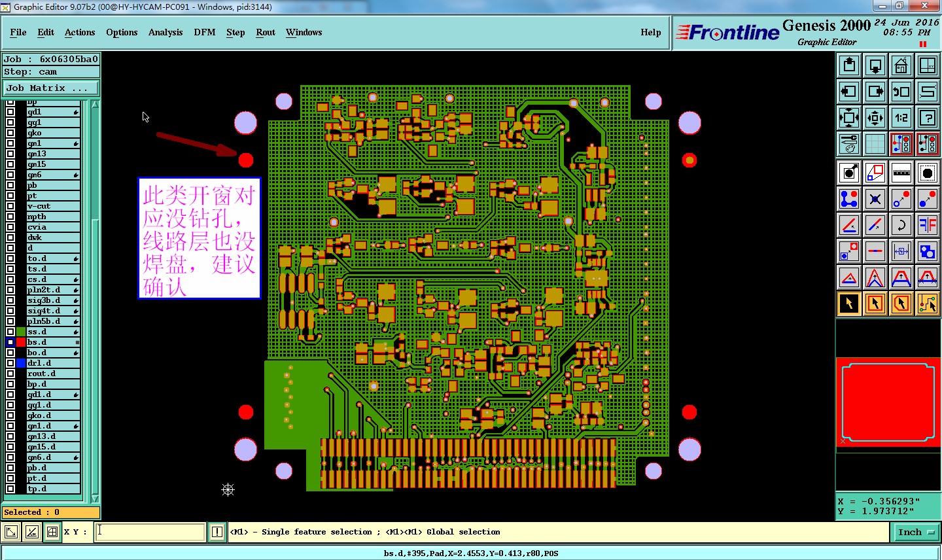Open the Edit menu
Image resolution: width=942 pixels, height=560 pixels.
pyautogui.click(x=46, y=32)
